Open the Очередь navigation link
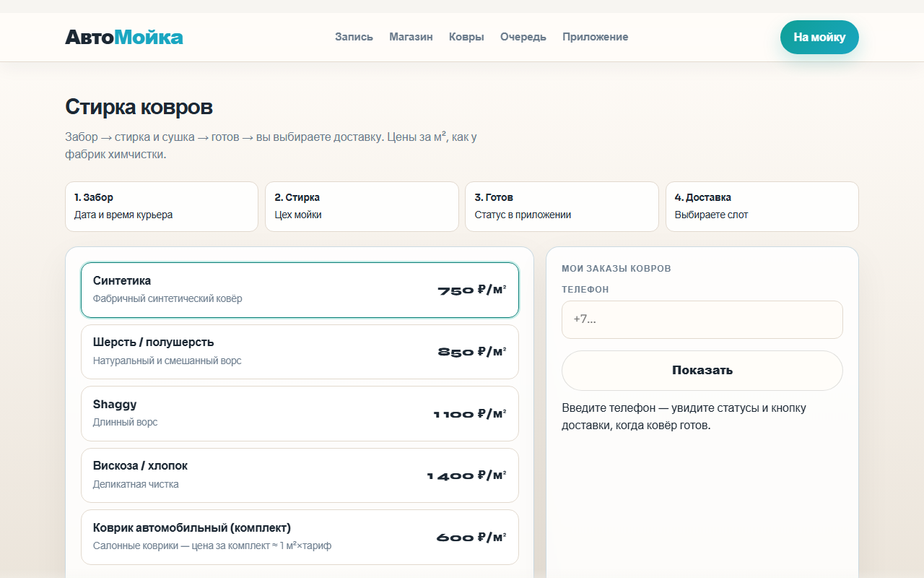Image resolution: width=924 pixels, height=578 pixels. [x=523, y=37]
